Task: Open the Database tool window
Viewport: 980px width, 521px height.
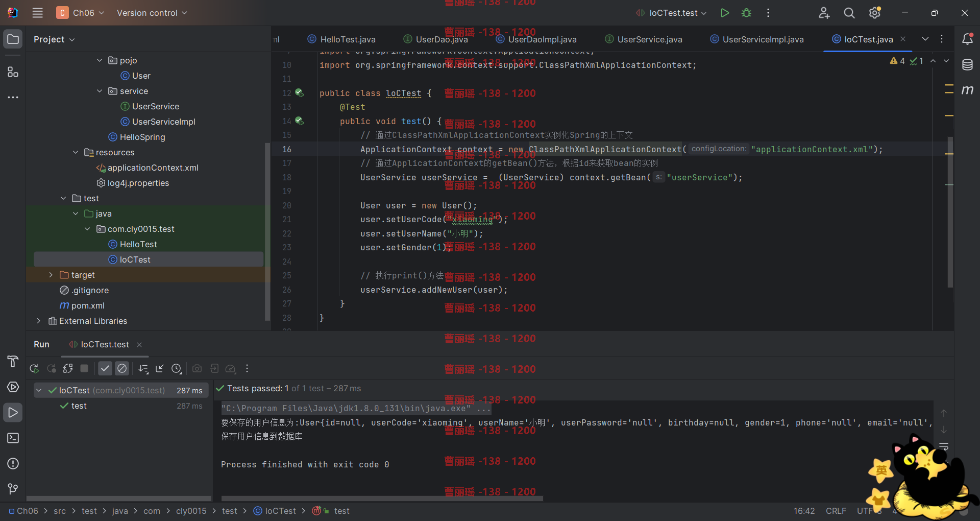Action: 967,65
